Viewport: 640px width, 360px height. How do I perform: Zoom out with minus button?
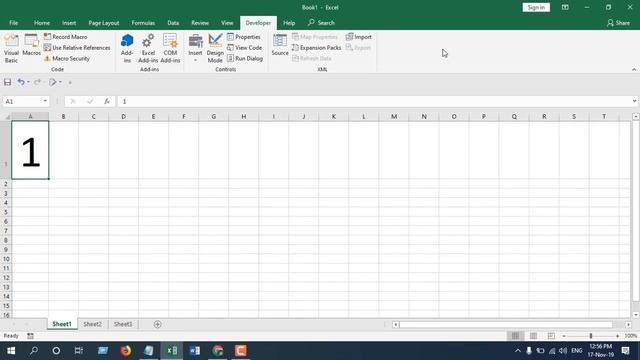(x=564, y=336)
